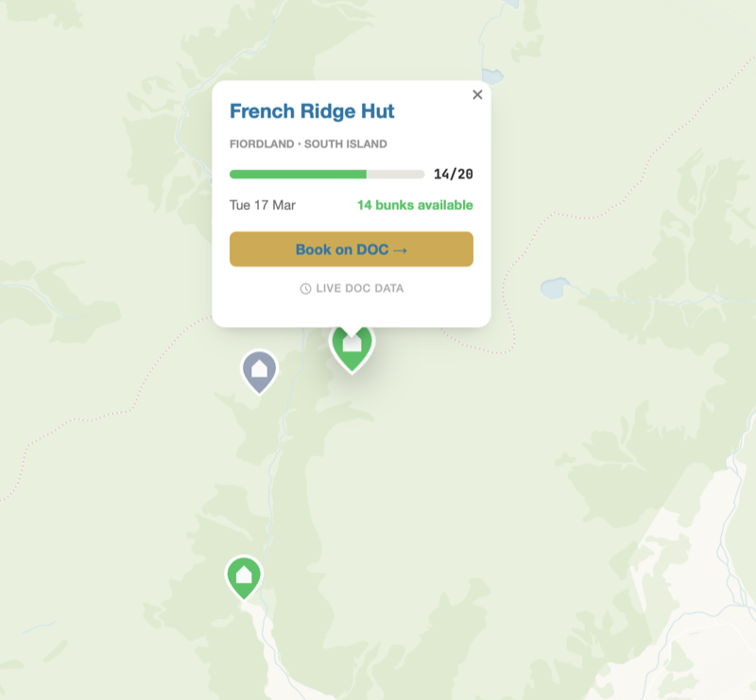Click the green filled part of the bunk bar
Screen dimensions: 756x700
click(298, 175)
